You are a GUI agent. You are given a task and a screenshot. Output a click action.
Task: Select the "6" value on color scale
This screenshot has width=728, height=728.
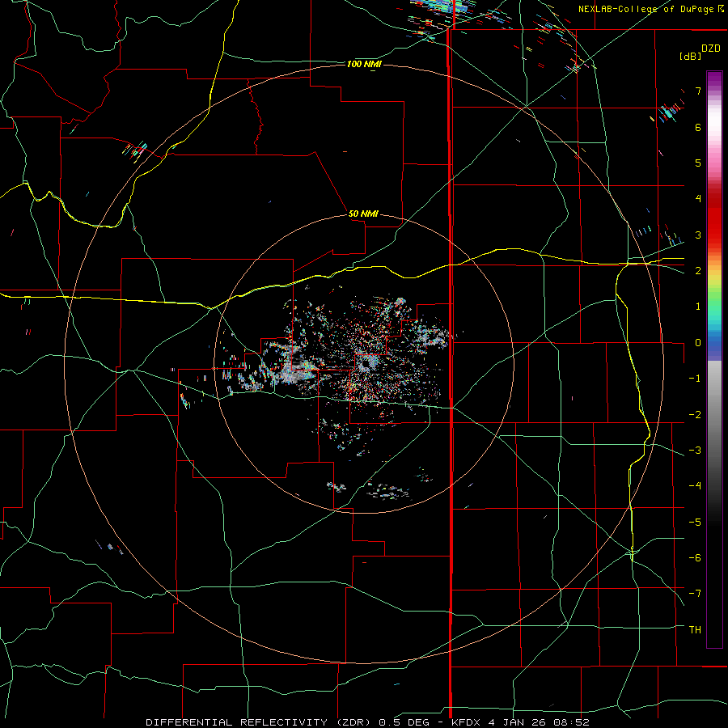click(x=698, y=127)
